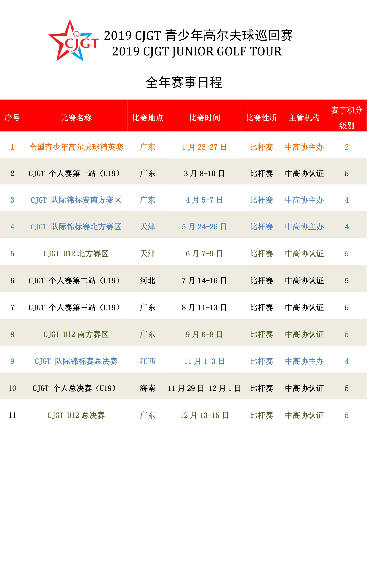369x588 pixels.
Task: Click the location 海南
Action: click(x=148, y=388)
